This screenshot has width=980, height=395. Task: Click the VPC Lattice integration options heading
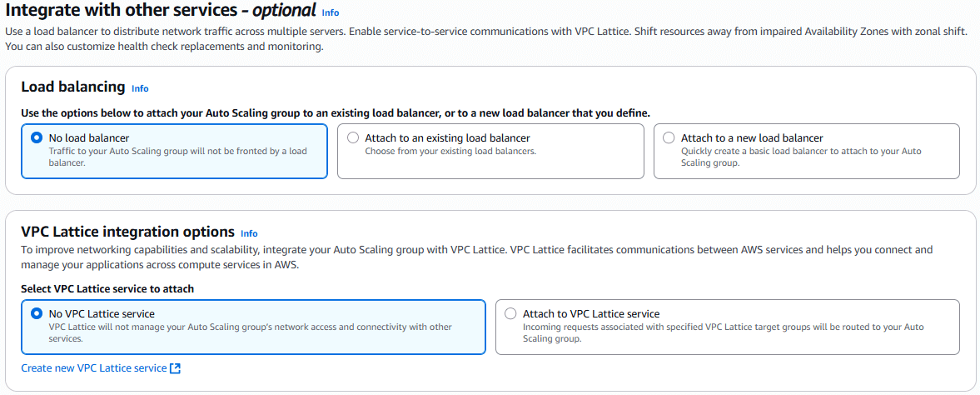coord(127,232)
